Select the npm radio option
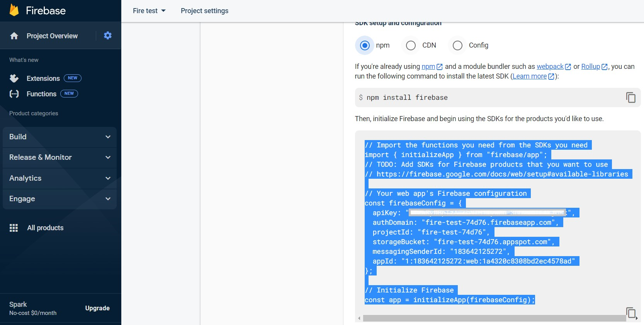 [365, 45]
